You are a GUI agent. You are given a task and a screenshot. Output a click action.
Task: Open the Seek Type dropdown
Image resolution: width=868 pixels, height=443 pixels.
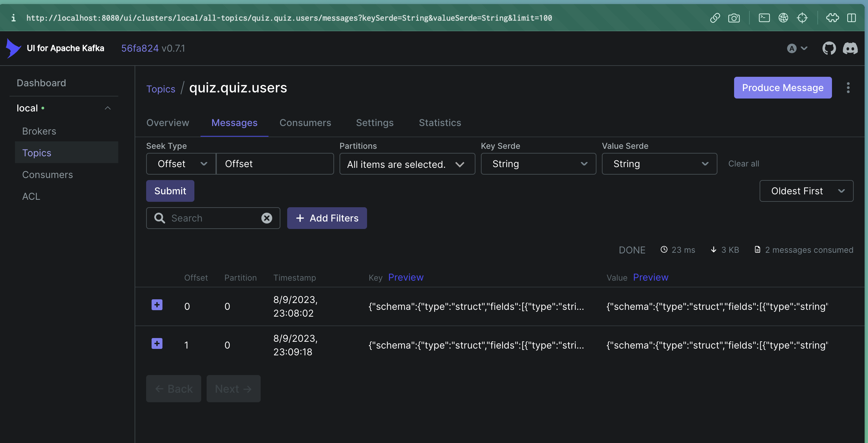coord(180,164)
